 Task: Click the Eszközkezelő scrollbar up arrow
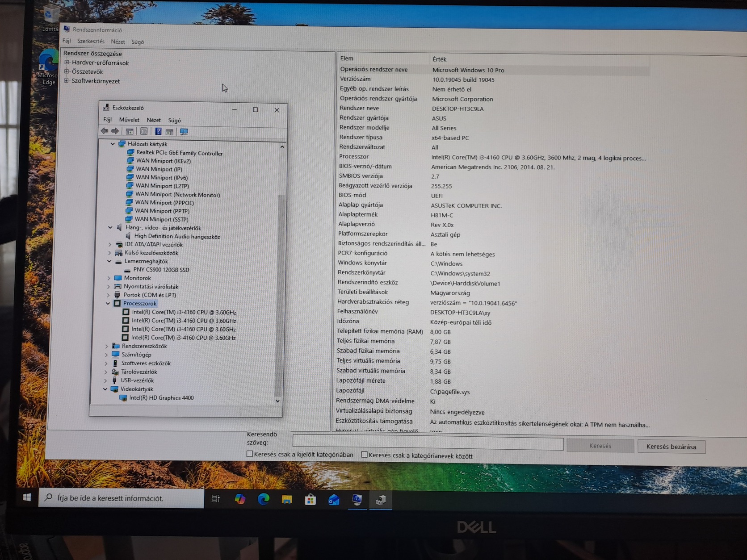point(282,146)
